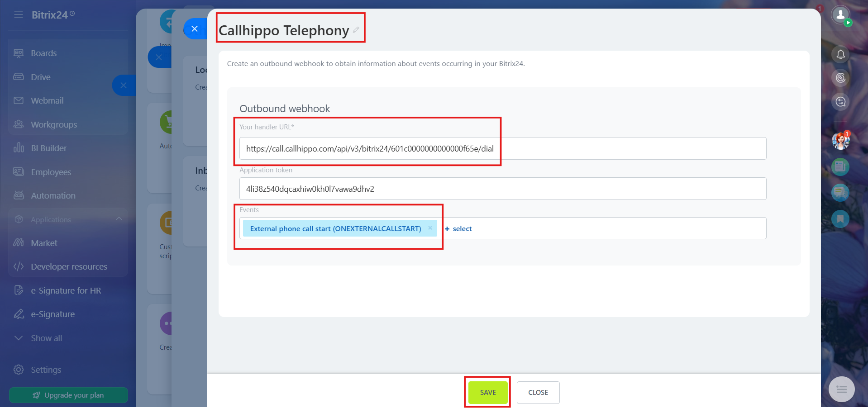Viewport: 868px width, 408px height.
Task: Open the chat search icon in the right bar
Action: [x=840, y=102]
